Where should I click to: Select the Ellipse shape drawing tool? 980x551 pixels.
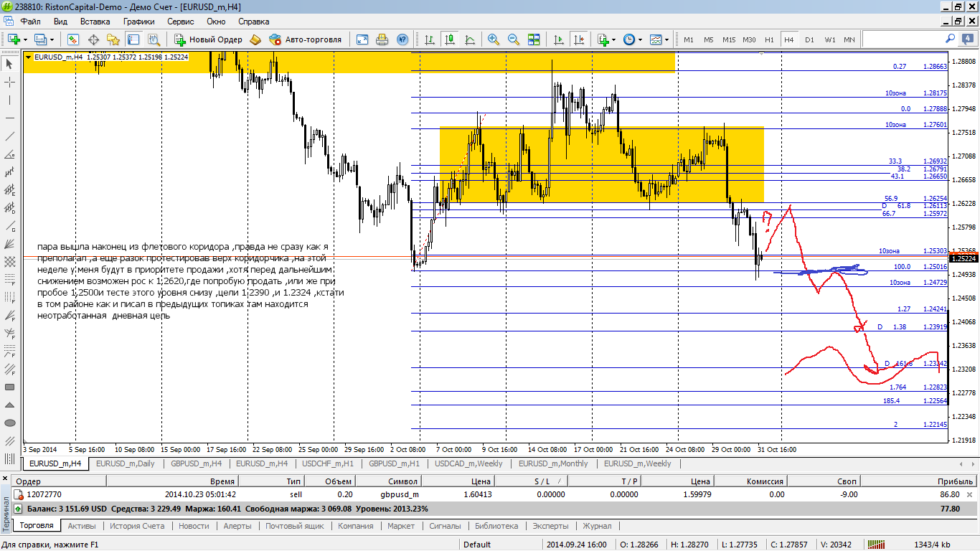point(10,423)
